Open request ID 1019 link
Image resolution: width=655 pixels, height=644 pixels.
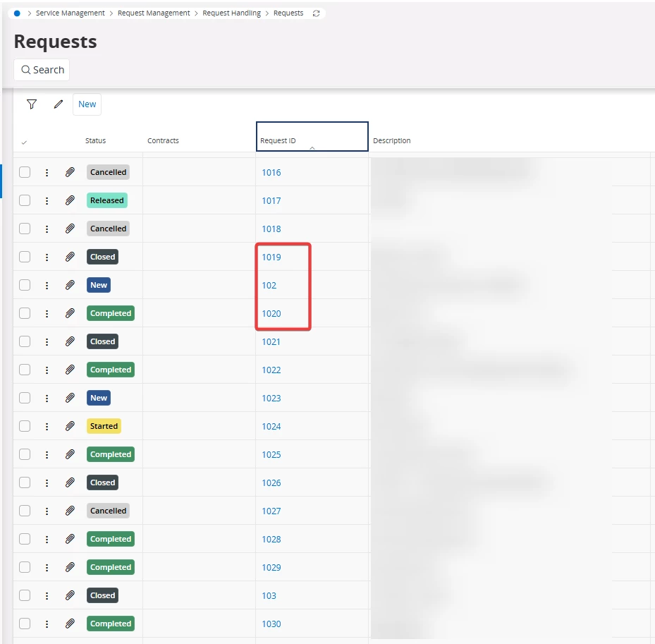(x=271, y=257)
